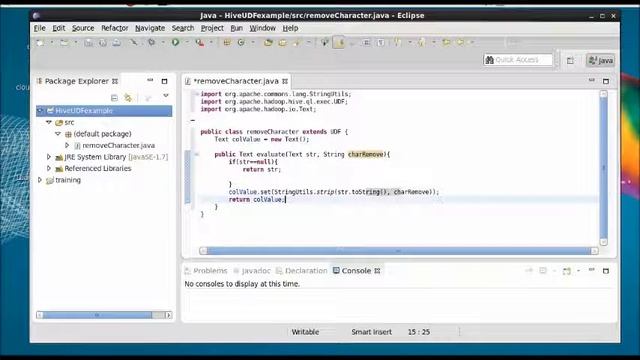Collapse the (default package) node
The image size is (640, 360).
[58, 133]
